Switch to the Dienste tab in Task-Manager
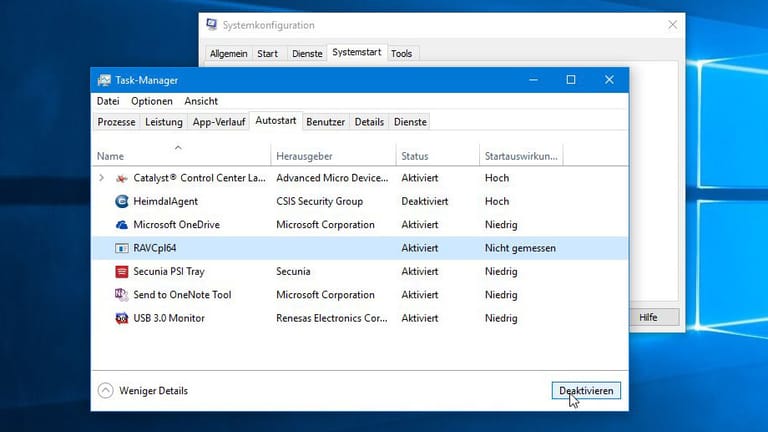Image resolution: width=768 pixels, height=432 pixels. click(410, 122)
